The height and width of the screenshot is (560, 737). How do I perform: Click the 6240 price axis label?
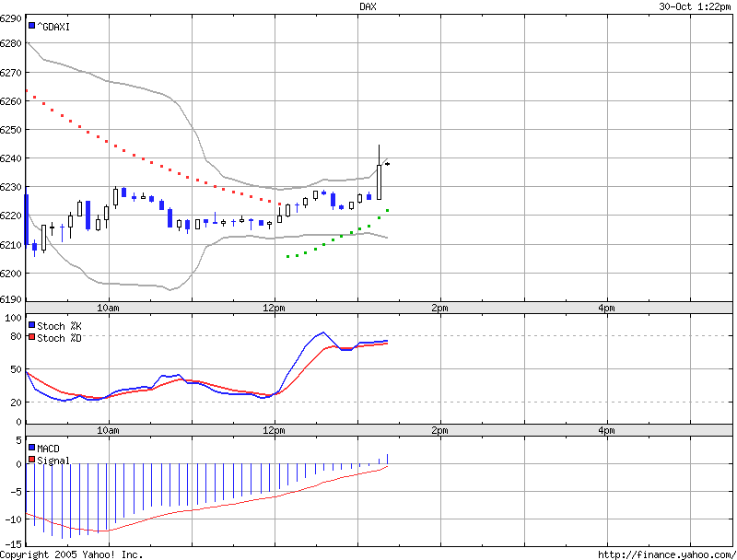click(x=10, y=158)
